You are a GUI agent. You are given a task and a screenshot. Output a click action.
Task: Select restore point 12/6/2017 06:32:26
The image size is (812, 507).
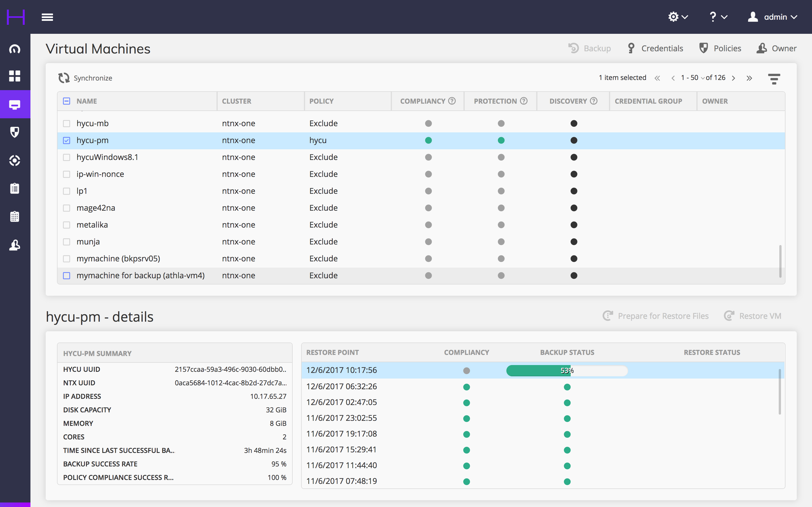342,387
